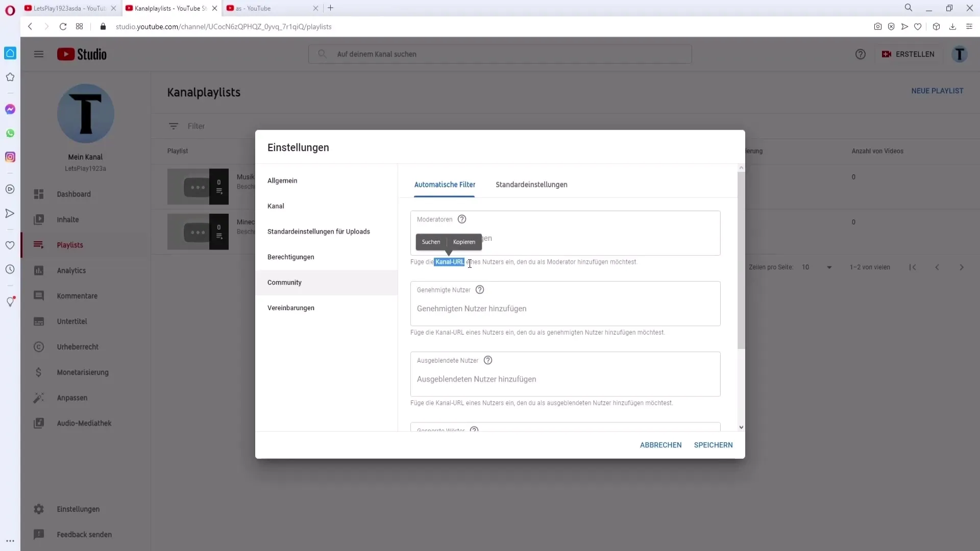The height and width of the screenshot is (551, 980).
Task: Click the Moderatoren help icon
Action: click(462, 219)
